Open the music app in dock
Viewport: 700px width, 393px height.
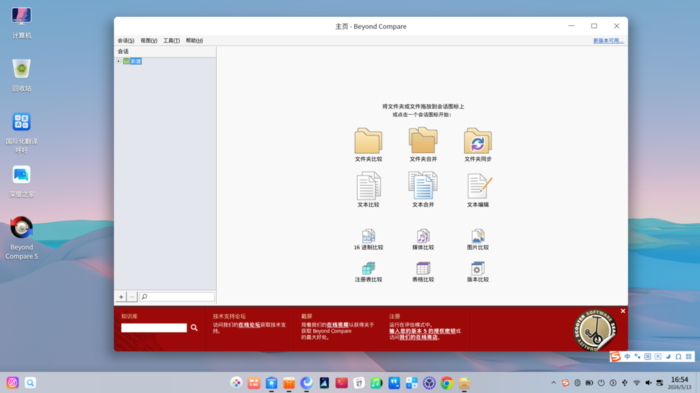click(x=376, y=383)
